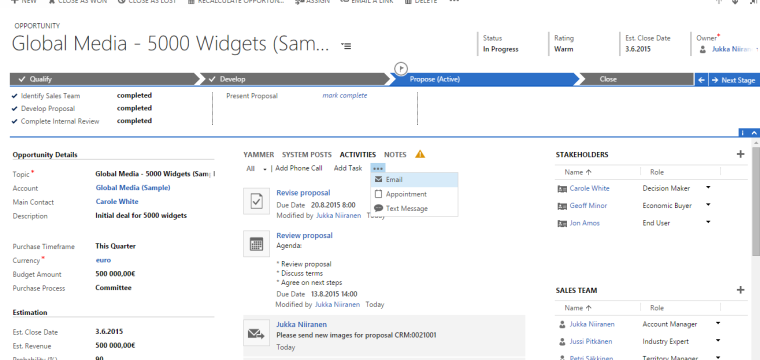The width and height of the screenshot is (760, 360).
Task: Open Carole White main contact link
Action: [x=117, y=202]
